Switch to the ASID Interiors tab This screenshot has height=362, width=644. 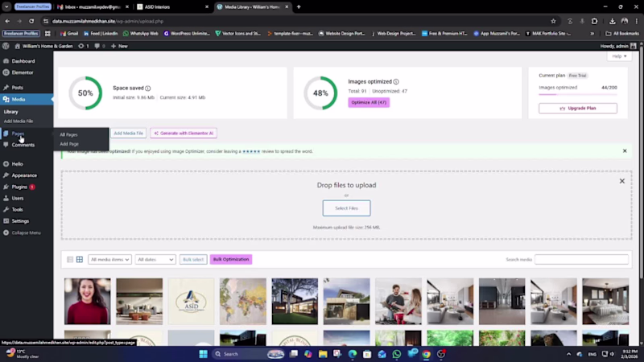[171, 6]
